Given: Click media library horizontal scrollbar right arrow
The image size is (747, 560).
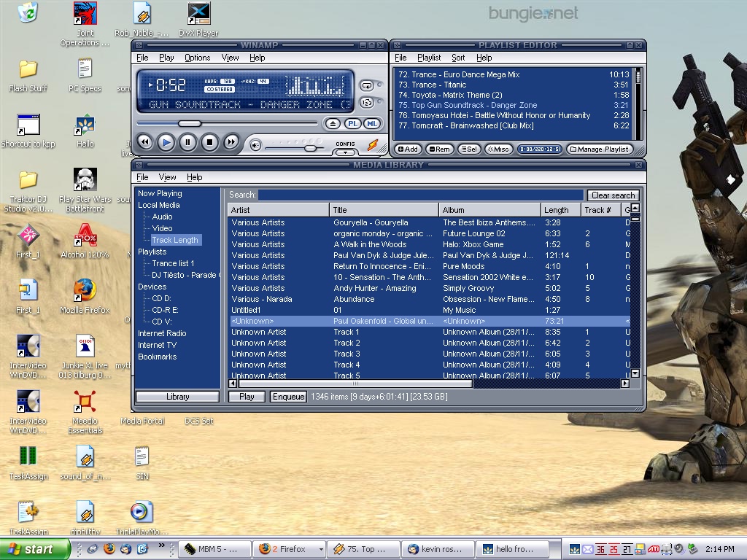Looking at the screenshot, I should click(625, 384).
